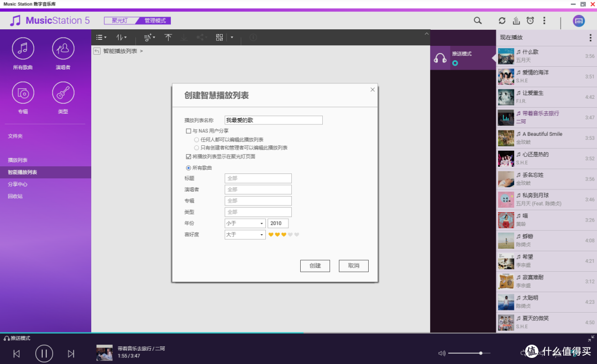Click the 取消 button
The height and width of the screenshot is (364, 597).
coord(354,266)
